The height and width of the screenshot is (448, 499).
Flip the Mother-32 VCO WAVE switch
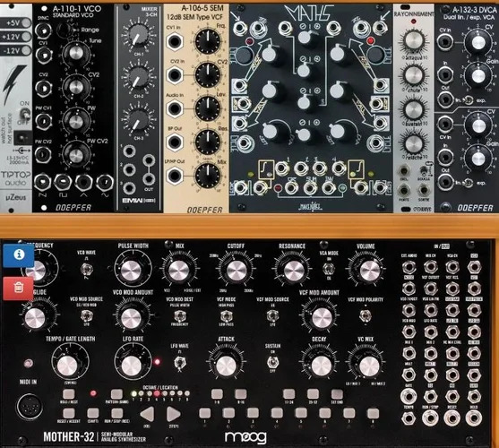[86, 270]
